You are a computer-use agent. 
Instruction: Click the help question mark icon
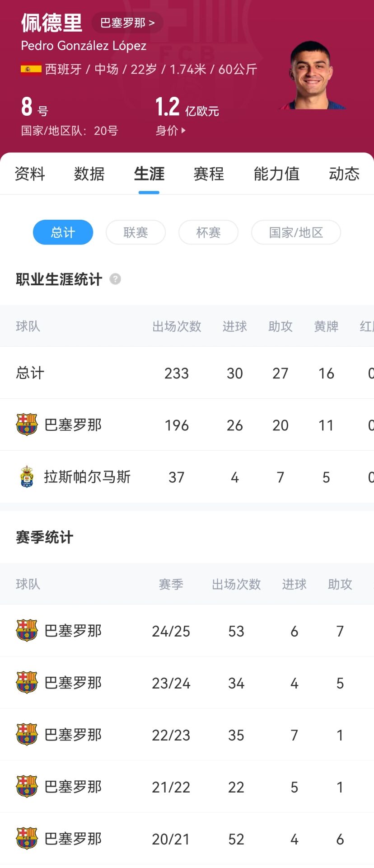[115, 279]
